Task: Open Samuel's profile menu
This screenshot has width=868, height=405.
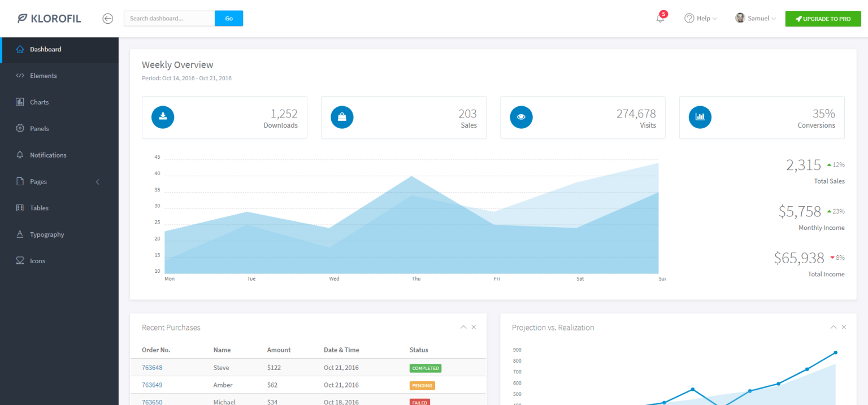Action: coord(756,18)
